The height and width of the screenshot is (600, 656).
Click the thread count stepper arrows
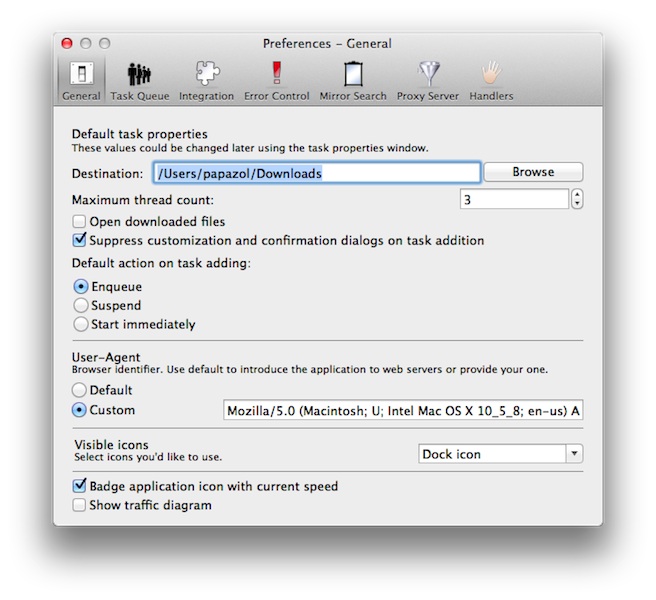tap(577, 200)
